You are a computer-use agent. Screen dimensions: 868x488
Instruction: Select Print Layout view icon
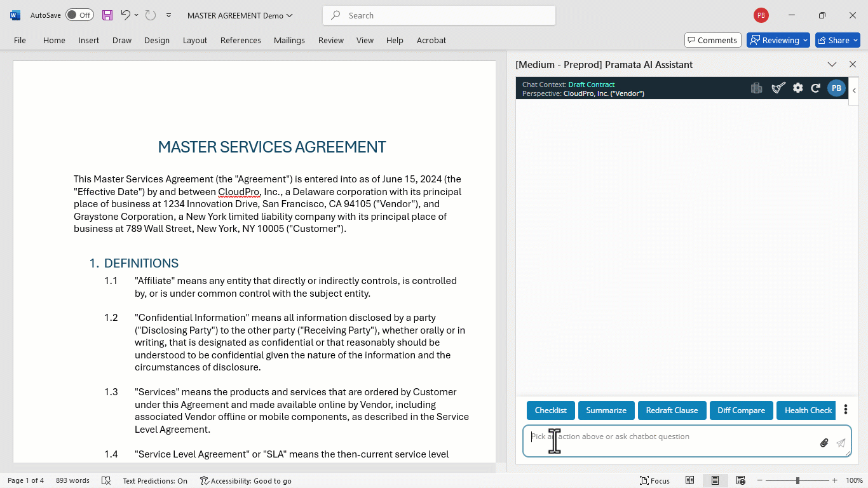[x=715, y=480]
